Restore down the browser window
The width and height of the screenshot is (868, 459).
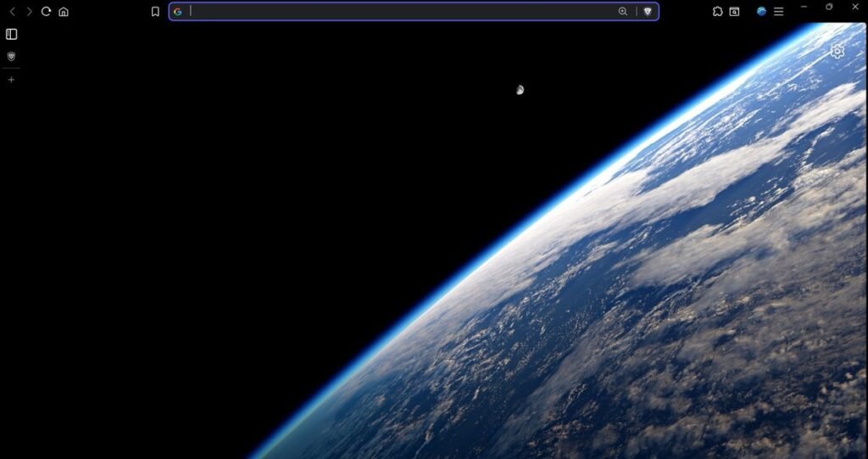click(x=829, y=7)
